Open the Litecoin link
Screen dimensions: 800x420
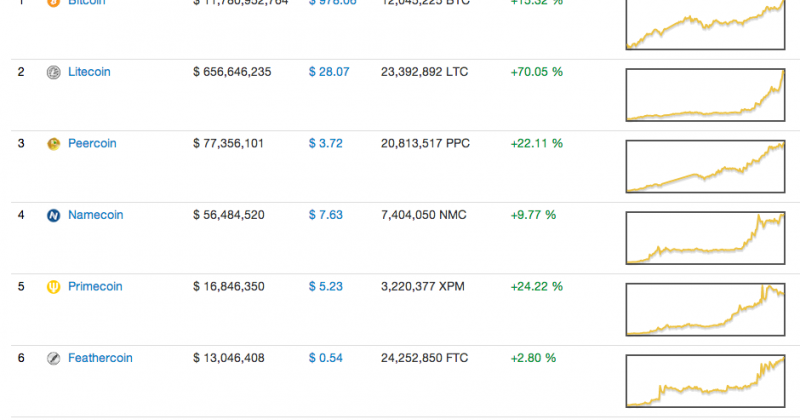(x=89, y=72)
